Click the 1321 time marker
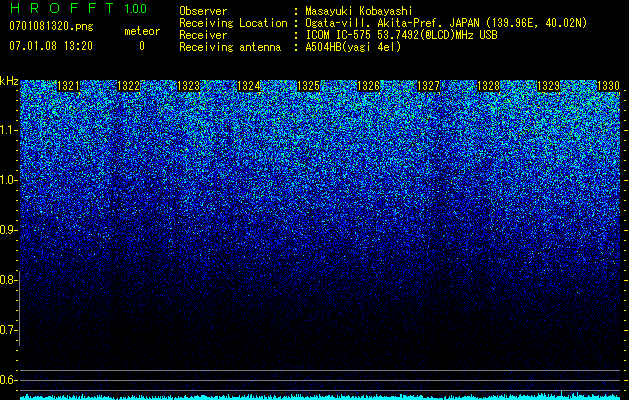 [x=69, y=86]
